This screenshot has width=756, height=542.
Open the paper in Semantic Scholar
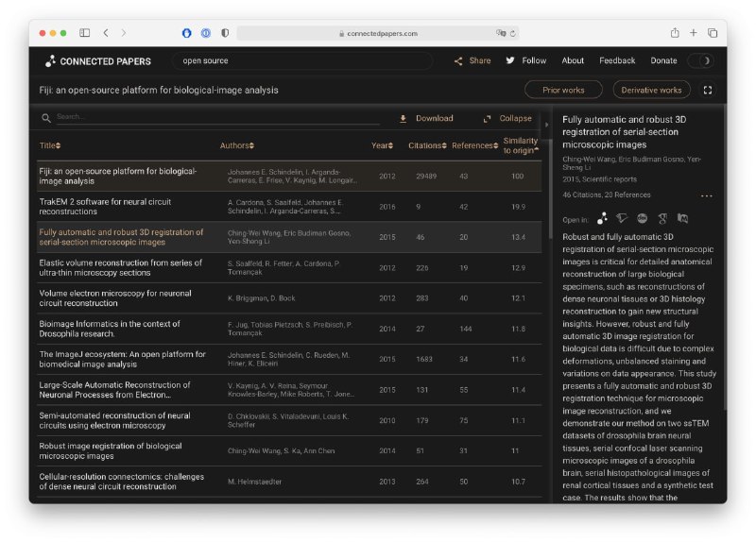coord(622,219)
